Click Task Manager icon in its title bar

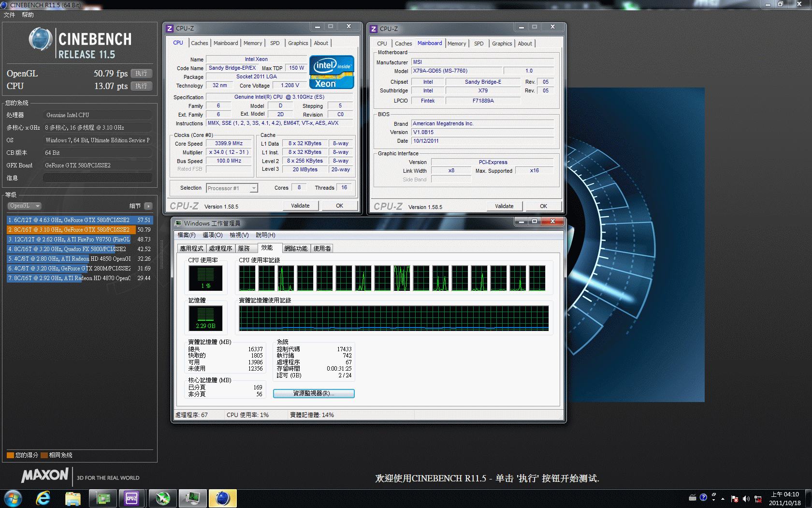point(178,223)
